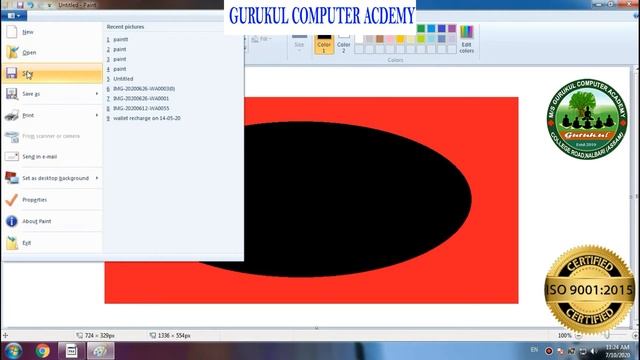This screenshot has height=360, width=640.
Task: Pick the indigo color swatch
Action: click(x=442, y=29)
